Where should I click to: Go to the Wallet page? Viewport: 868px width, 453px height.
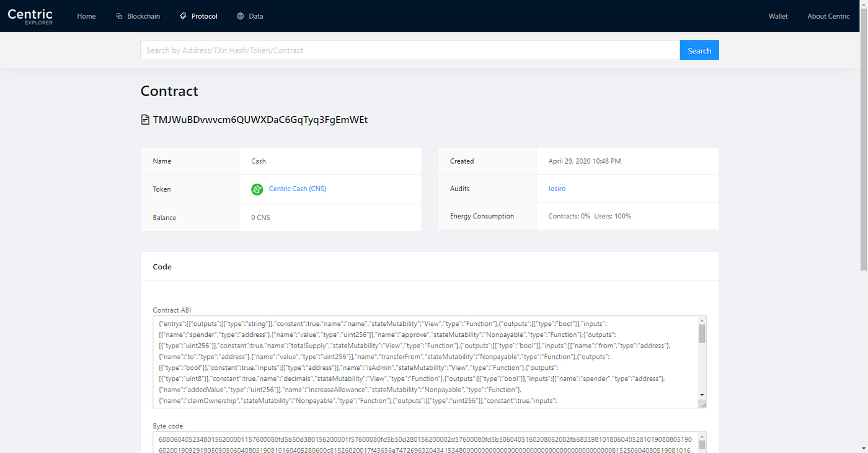[778, 16]
